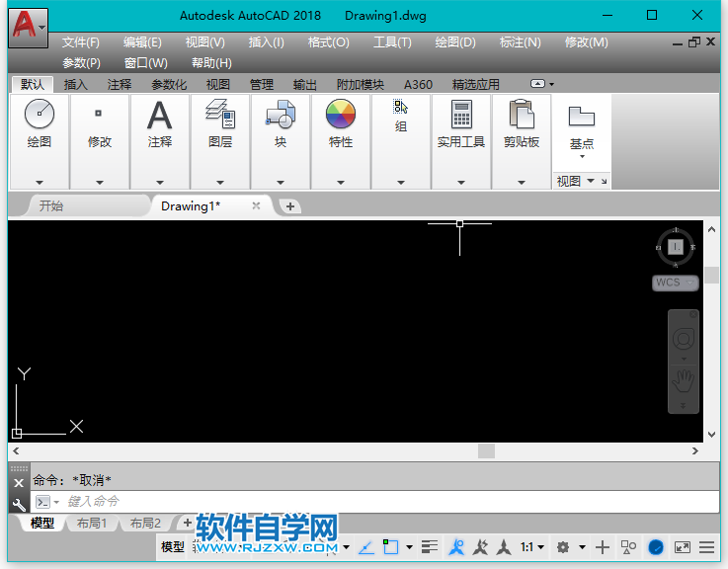This screenshot has height=569, width=728.
Task: Switch to the A360 ribbon tab
Action: (418, 85)
